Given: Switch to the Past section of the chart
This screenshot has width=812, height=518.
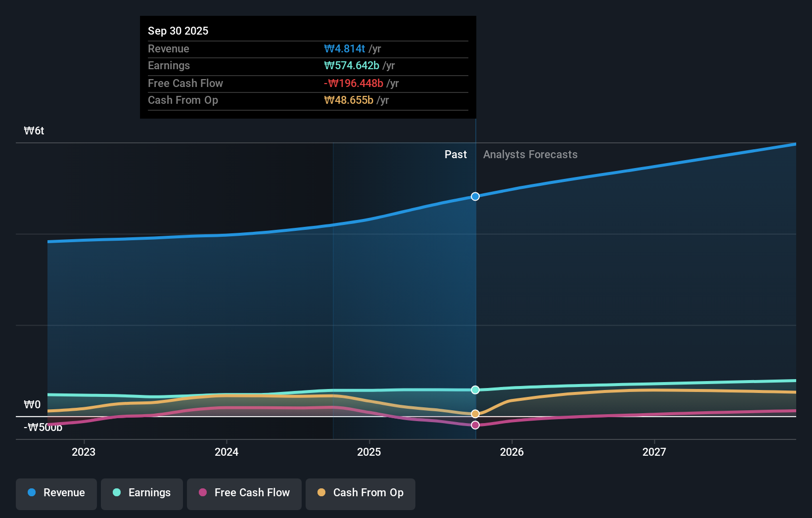Looking at the screenshot, I should point(455,154).
